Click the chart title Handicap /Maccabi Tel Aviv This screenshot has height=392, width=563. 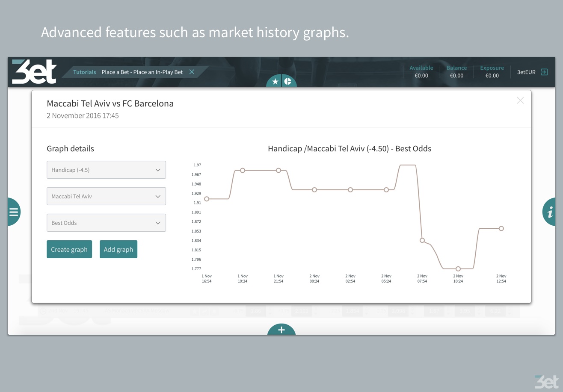coord(350,148)
